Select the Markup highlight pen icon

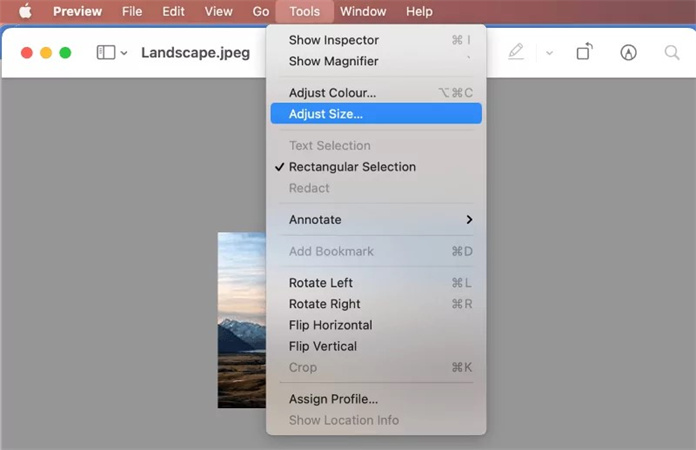pos(516,52)
